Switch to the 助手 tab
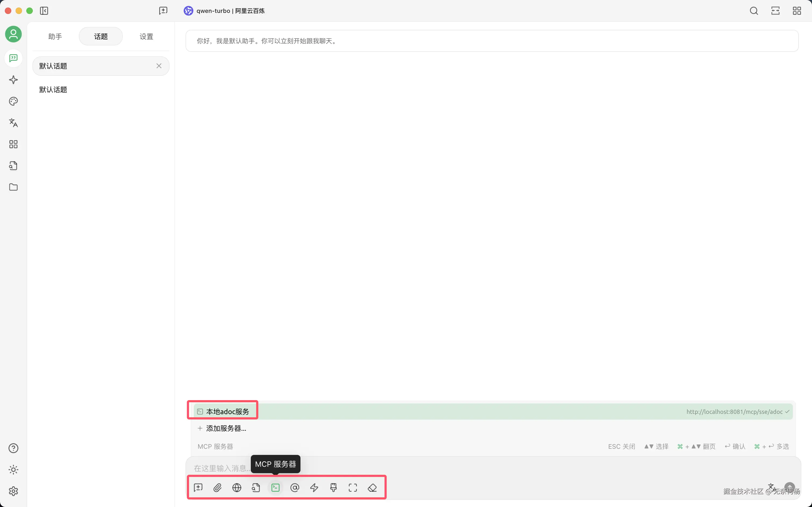Image resolution: width=812 pixels, height=507 pixels. click(x=55, y=36)
